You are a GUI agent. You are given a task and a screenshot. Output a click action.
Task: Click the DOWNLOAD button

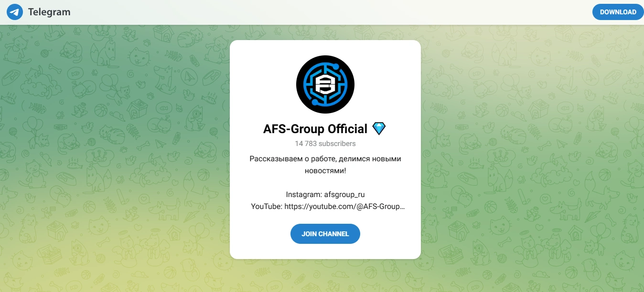618,12
